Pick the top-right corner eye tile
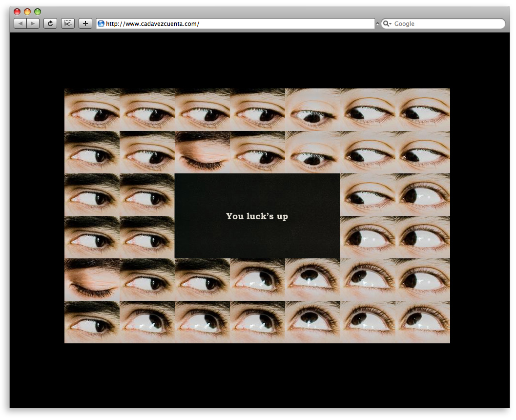 click(423, 110)
